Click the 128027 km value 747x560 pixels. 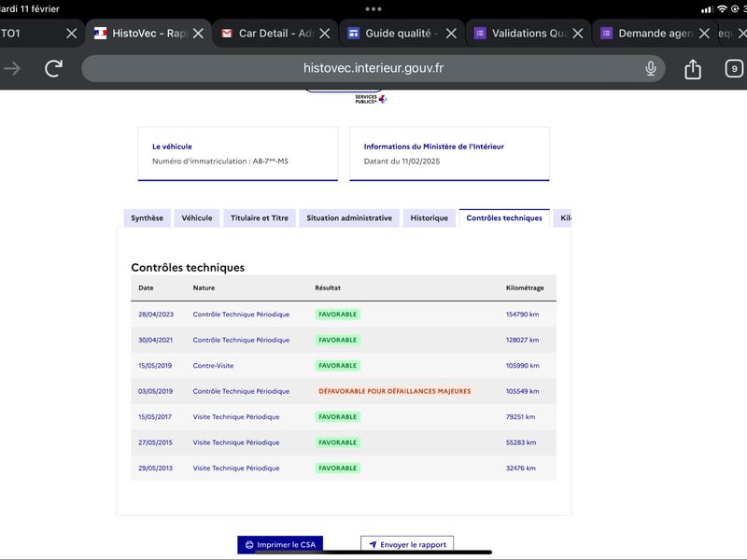tap(522, 340)
